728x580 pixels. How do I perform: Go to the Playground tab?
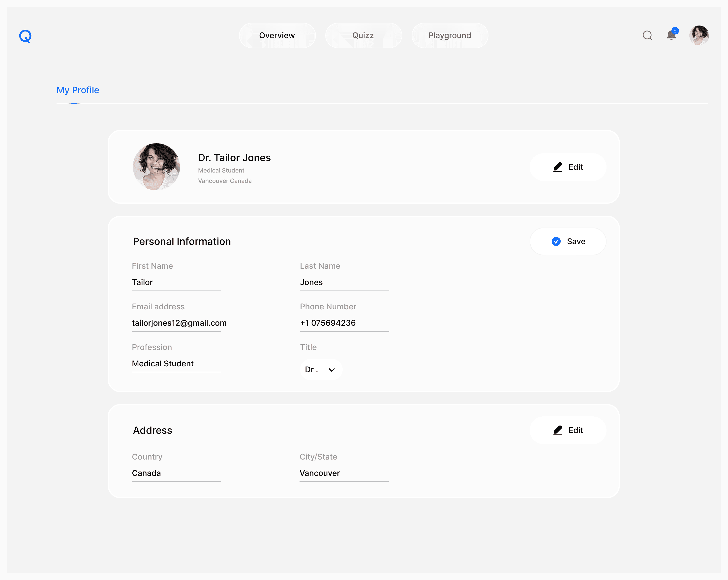[450, 35]
